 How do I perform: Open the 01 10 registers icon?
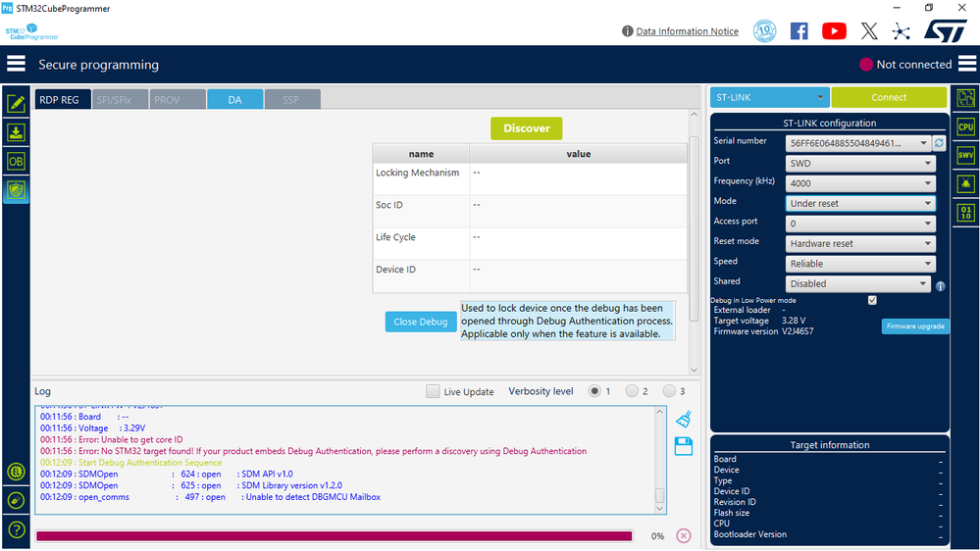click(x=965, y=213)
